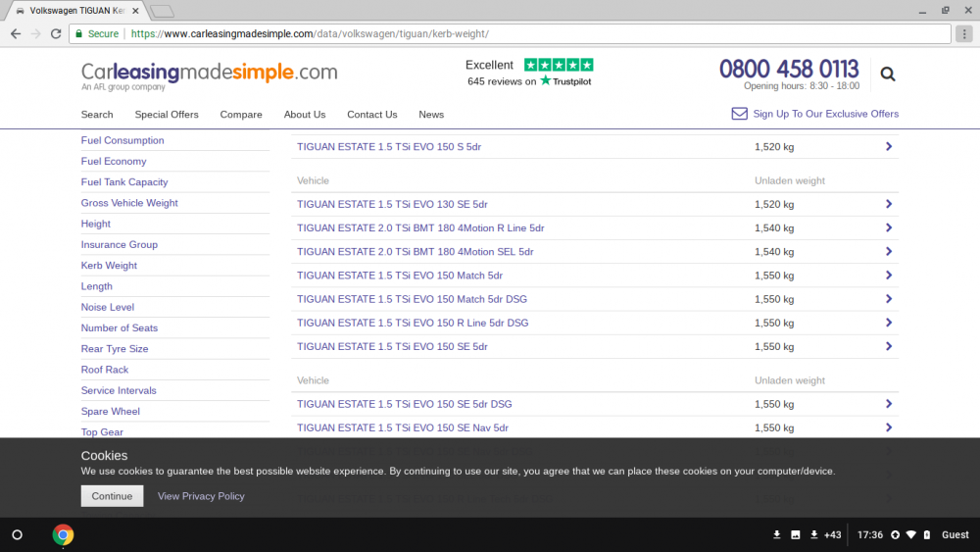Open Spare Wheel sidebar link
Image resolution: width=980 pixels, height=552 pixels.
110,412
